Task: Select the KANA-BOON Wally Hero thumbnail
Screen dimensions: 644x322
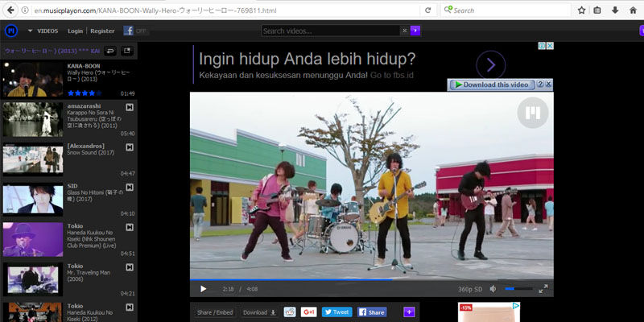Action: [33, 79]
